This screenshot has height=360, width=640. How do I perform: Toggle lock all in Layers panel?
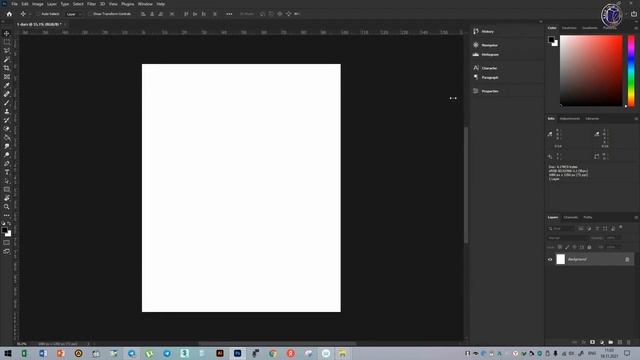click(x=589, y=247)
